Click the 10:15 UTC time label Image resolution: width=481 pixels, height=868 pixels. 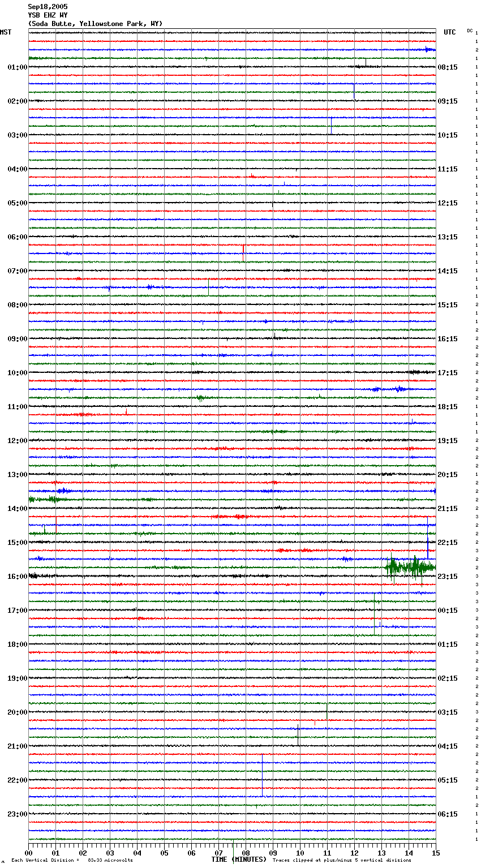click(448, 135)
